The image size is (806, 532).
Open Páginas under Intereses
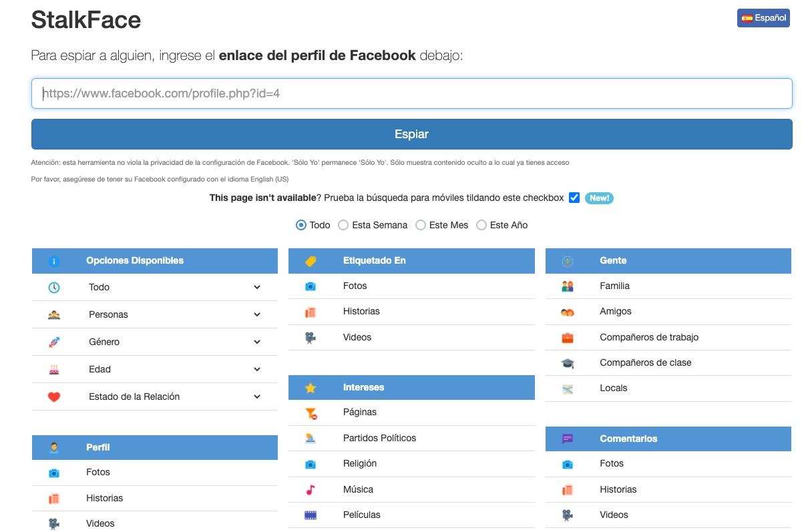(360, 413)
